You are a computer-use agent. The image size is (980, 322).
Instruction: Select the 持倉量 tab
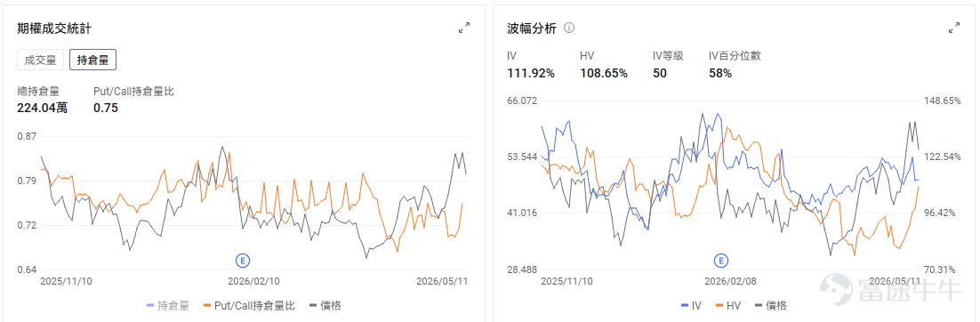click(92, 60)
